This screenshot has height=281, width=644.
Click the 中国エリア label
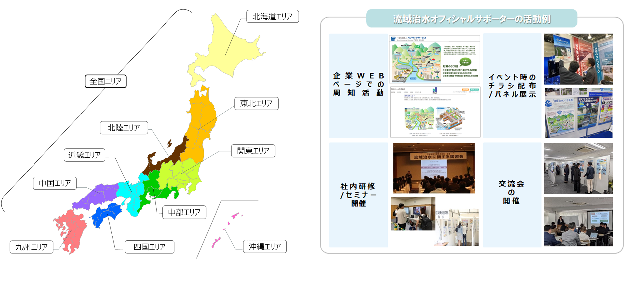[x=55, y=183]
